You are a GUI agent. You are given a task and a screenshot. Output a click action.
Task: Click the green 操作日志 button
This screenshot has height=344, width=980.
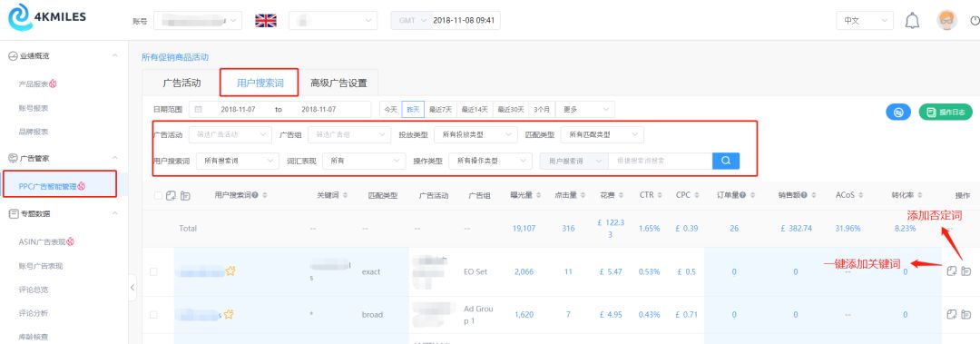pos(946,112)
